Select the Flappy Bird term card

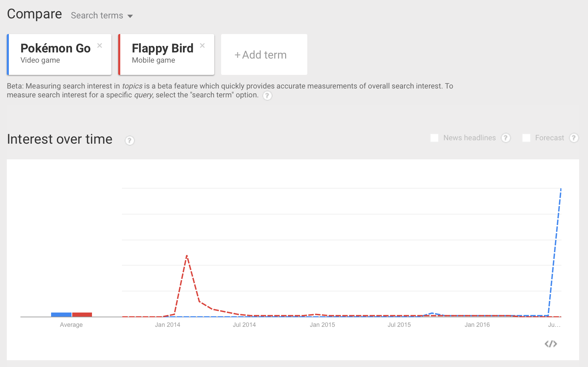pyautogui.click(x=166, y=54)
